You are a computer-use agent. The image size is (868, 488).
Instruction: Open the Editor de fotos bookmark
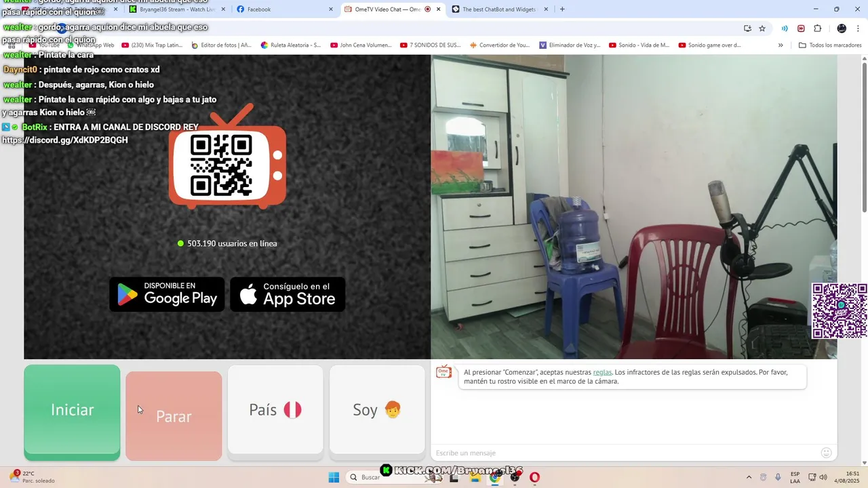[x=221, y=45]
